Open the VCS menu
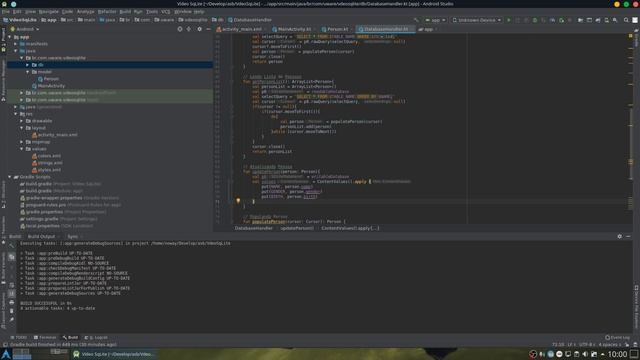This screenshot has width=640, height=360. coord(165,12)
